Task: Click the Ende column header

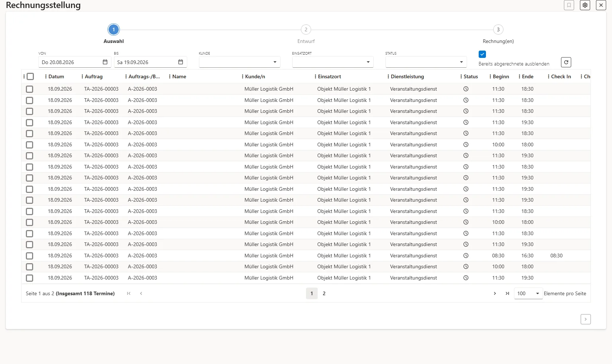Action: [x=527, y=76]
